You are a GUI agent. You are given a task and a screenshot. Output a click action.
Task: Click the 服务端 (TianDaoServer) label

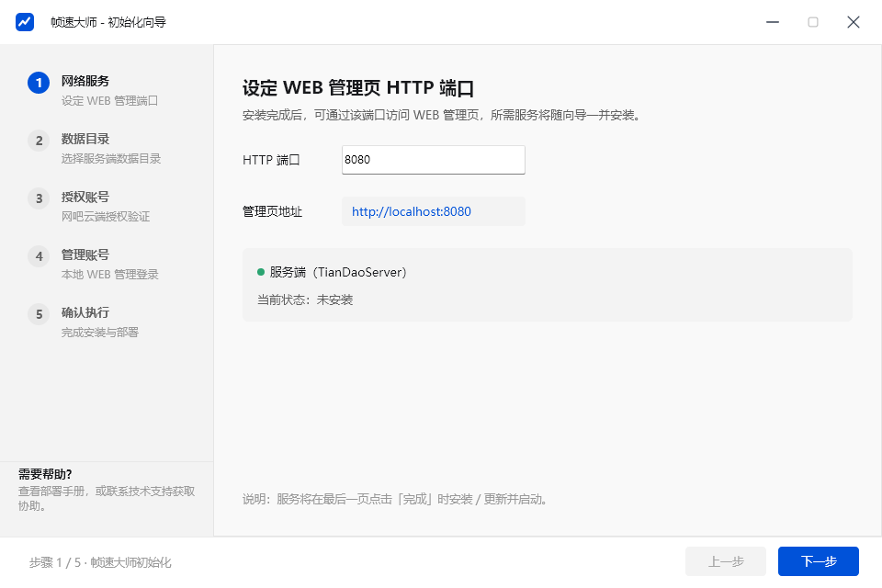click(x=338, y=272)
